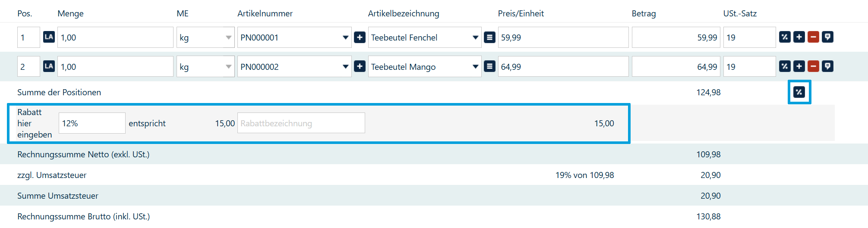Click the Rabattbezeichnung text field
Viewport: 868px width, 228px height.
[301, 123]
